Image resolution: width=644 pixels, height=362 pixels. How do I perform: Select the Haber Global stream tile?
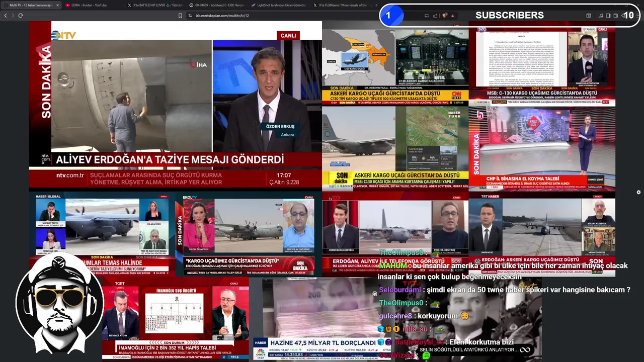[x=102, y=234]
